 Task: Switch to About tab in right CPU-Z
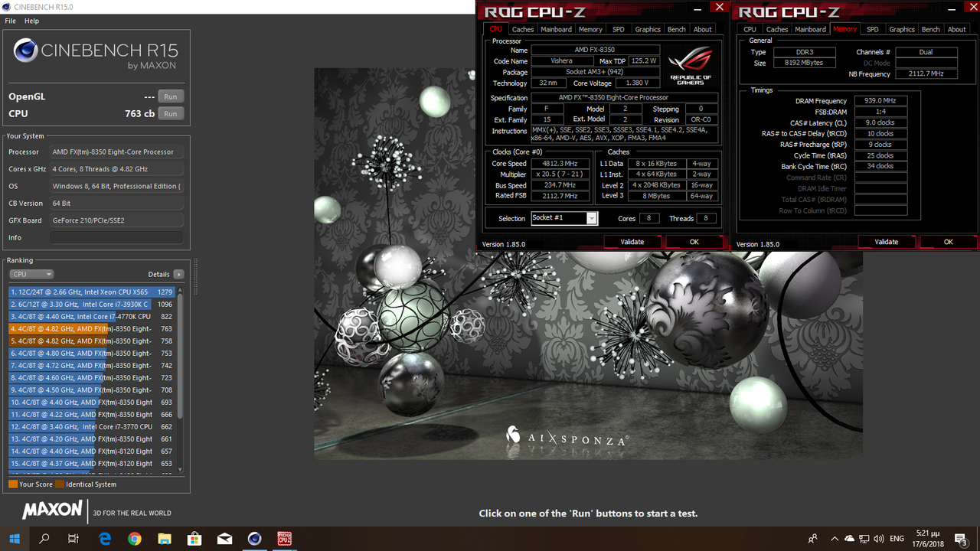(x=956, y=29)
